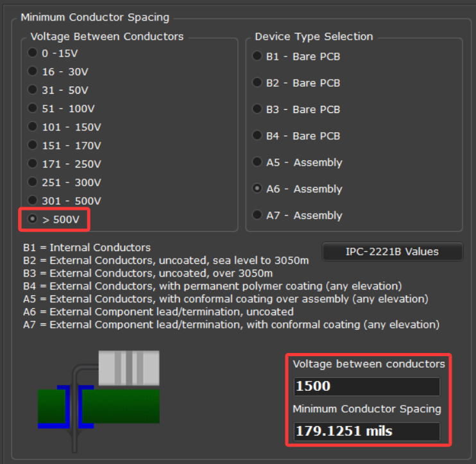
Task: Select the 0 -15V voltage range
Action: click(x=53, y=53)
